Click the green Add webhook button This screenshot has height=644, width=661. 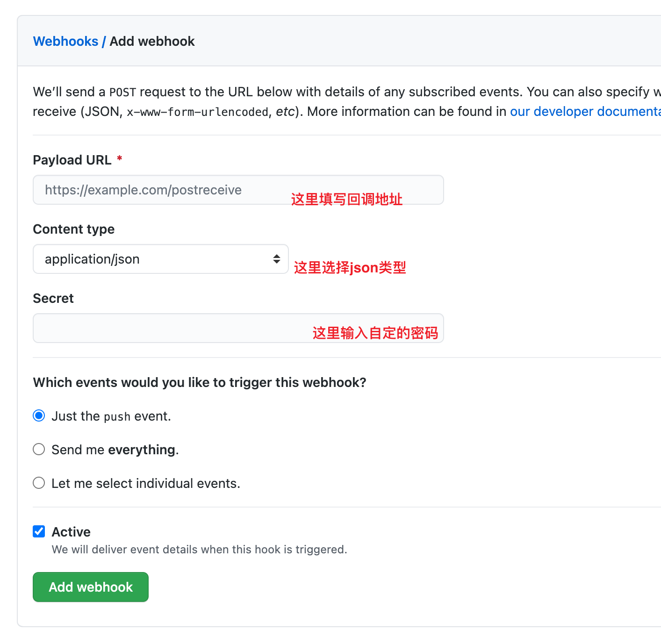(x=91, y=587)
